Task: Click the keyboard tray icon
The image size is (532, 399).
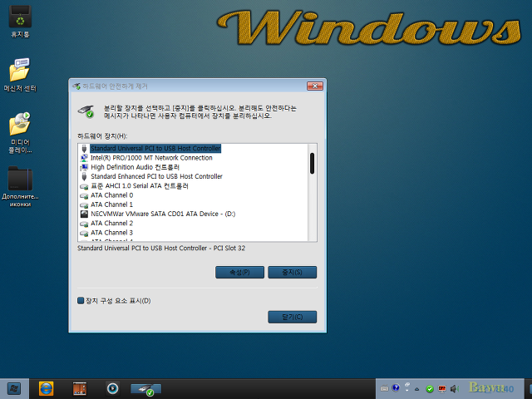Action: coord(384,388)
